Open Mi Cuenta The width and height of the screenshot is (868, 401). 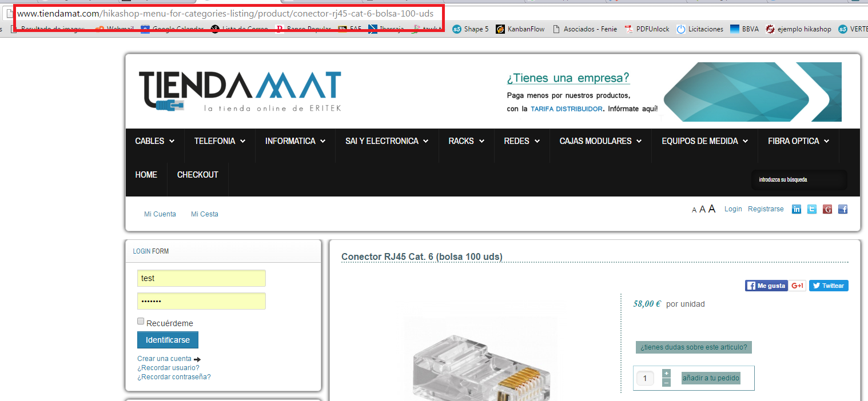(160, 214)
